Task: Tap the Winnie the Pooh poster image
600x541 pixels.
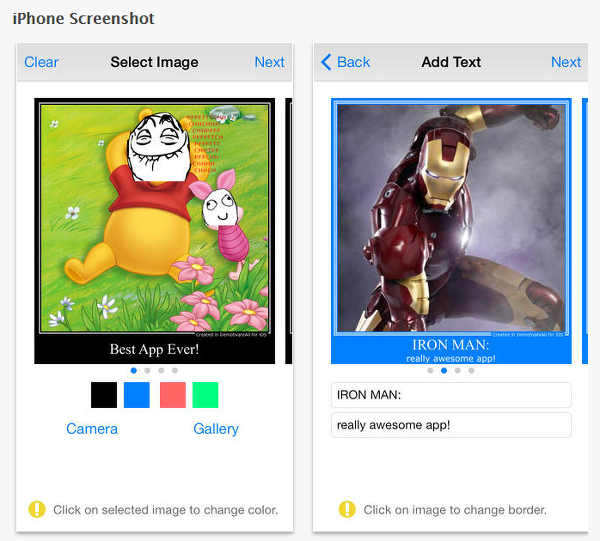Action: [155, 231]
